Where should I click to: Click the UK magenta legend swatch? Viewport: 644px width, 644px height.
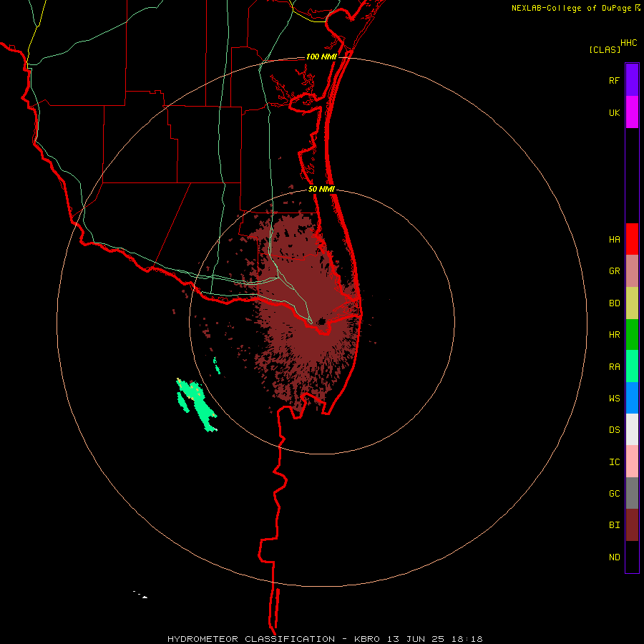coord(632,112)
